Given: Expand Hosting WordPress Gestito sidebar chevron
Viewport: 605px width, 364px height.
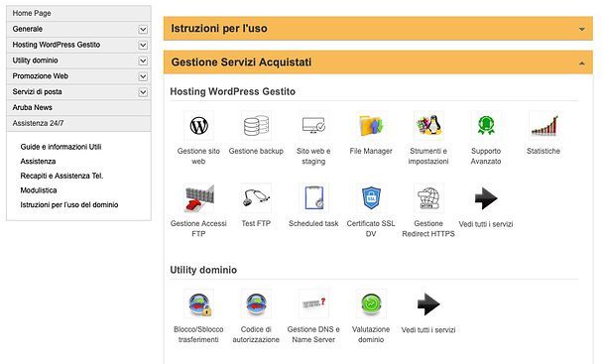Looking at the screenshot, I should (x=143, y=46).
